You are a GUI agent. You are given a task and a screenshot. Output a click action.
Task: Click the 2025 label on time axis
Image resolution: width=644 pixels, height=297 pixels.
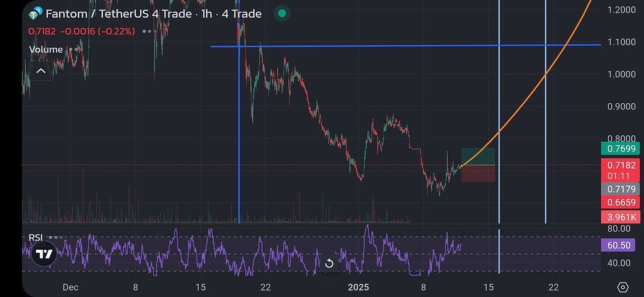(x=358, y=287)
